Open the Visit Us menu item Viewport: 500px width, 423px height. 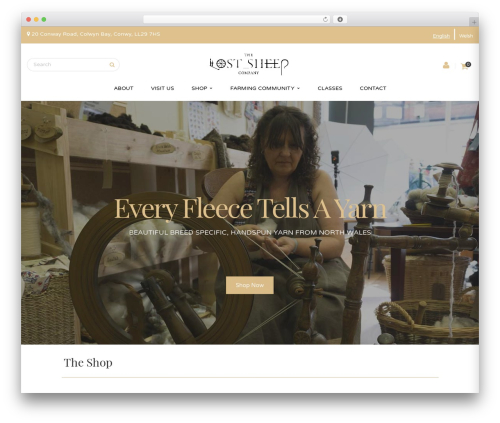162,88
